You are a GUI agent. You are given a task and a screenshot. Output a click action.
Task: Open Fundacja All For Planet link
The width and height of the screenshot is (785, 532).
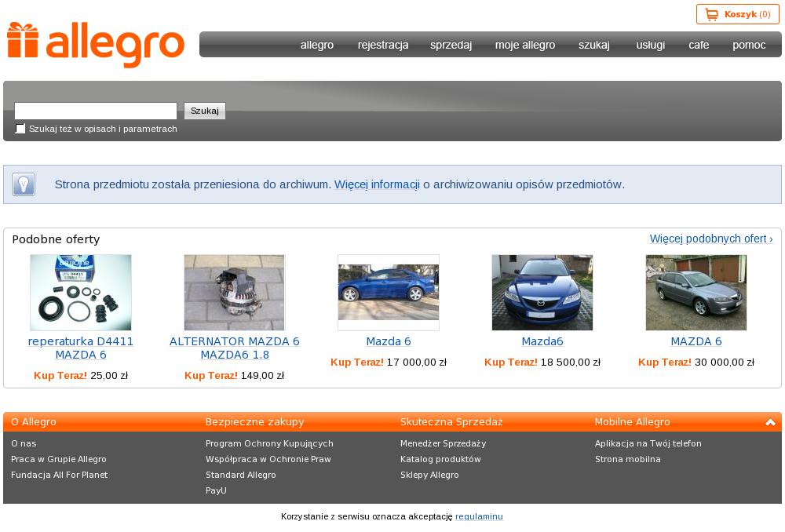coord(59,475)
